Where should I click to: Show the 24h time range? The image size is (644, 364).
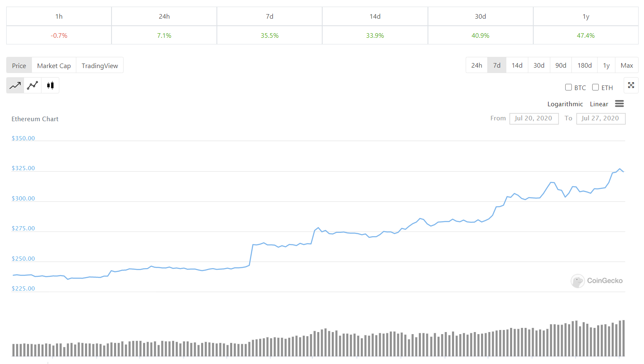coord(476,66)
